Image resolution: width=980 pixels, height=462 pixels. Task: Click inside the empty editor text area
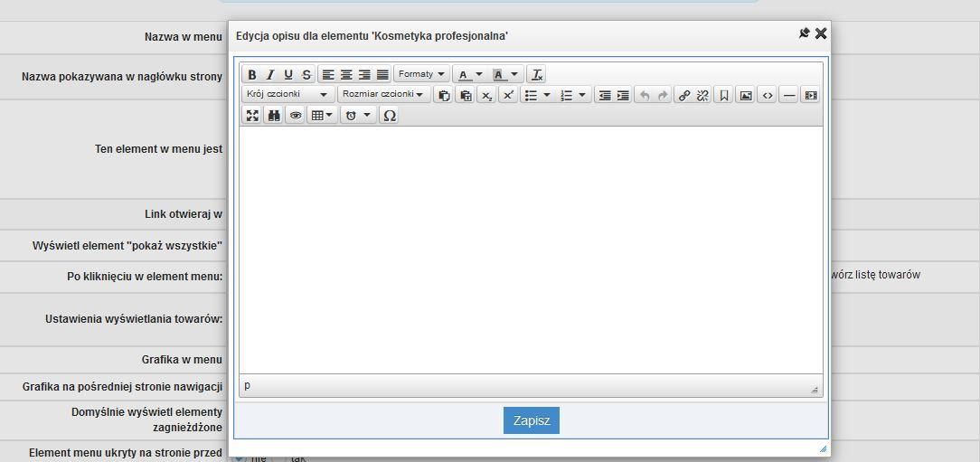[531, 250]
